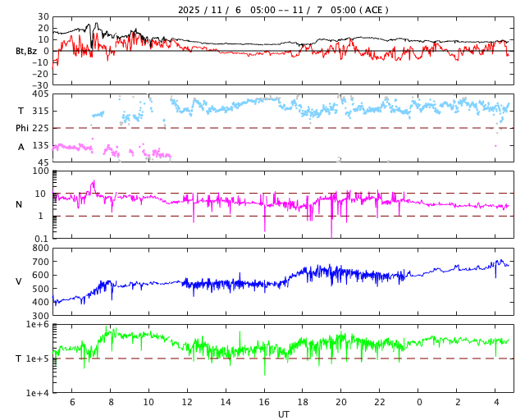525x420 pixels.
Task: Click the Bt,Bz axis label
Action: point(26,51)
